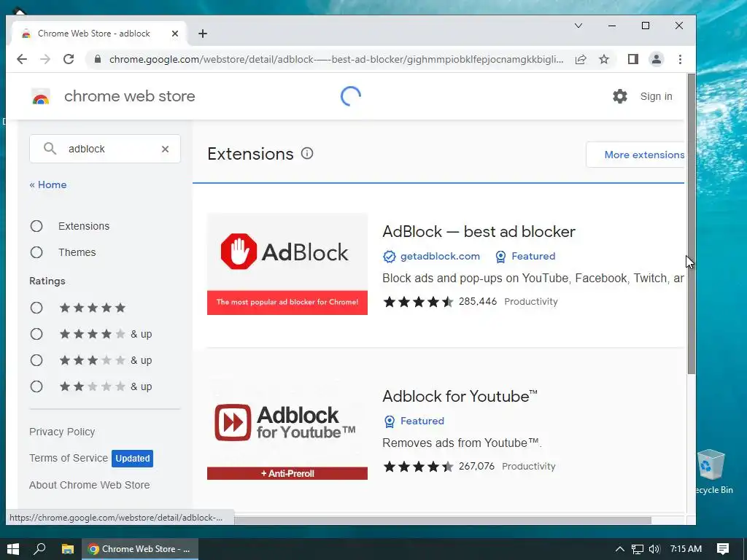Click Featured badge for Adblock for Youtube
Viewport: 747px width, 560px height.
pyautogui.click(x=414, y=421)
